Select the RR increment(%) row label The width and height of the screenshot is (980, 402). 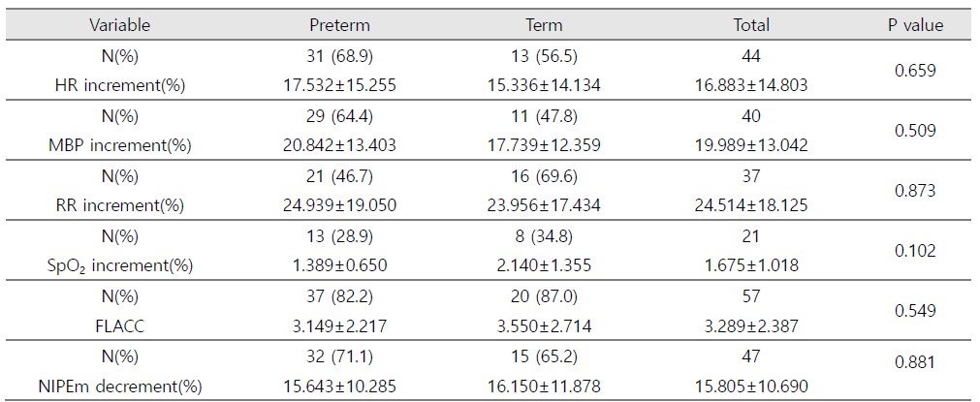click(x=119, y=204)
